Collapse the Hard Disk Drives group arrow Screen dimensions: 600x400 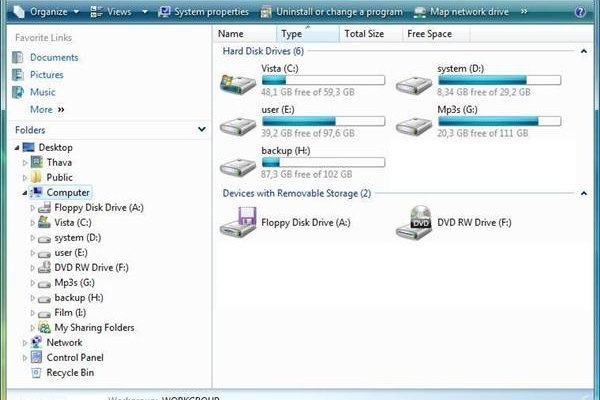click(x=584, y=51)
